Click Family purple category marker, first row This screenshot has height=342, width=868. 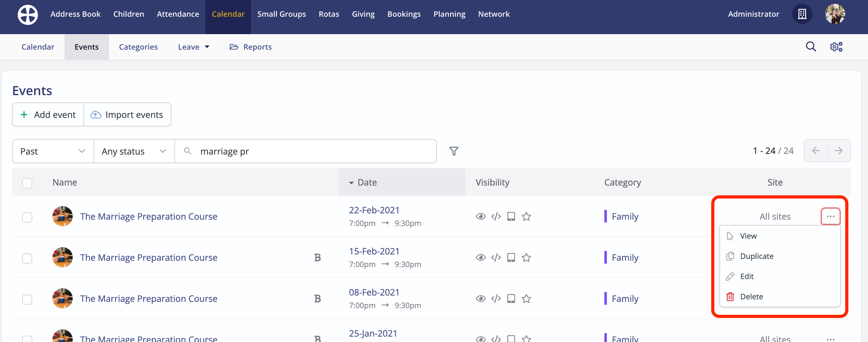point(606,216)
